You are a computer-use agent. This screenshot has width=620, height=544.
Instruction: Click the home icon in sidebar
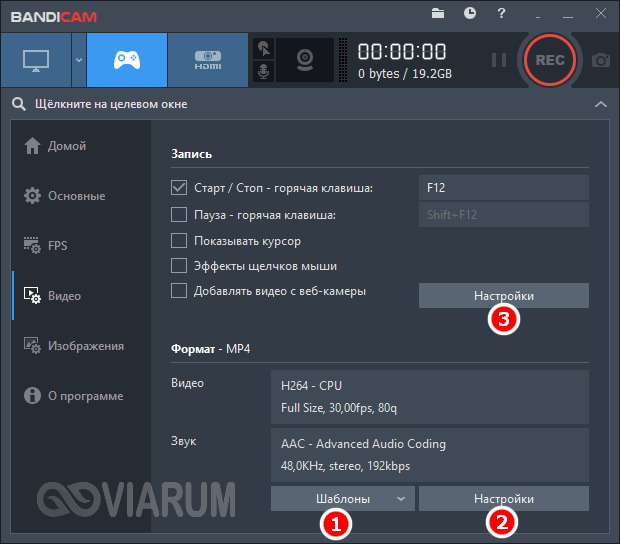(x=32, y=146)
